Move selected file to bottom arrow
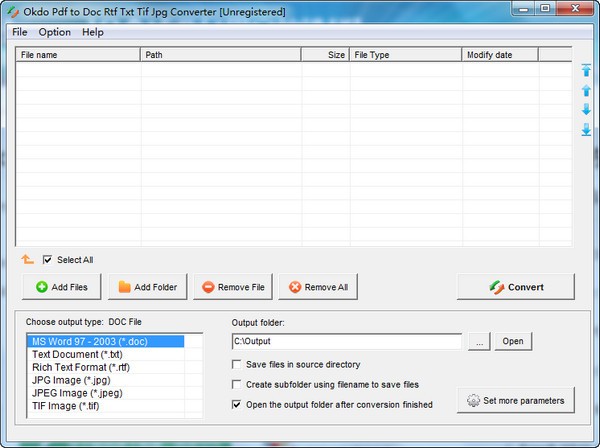Image resolution: width=600 pixels, height=448 pixels. click(586, 130)
